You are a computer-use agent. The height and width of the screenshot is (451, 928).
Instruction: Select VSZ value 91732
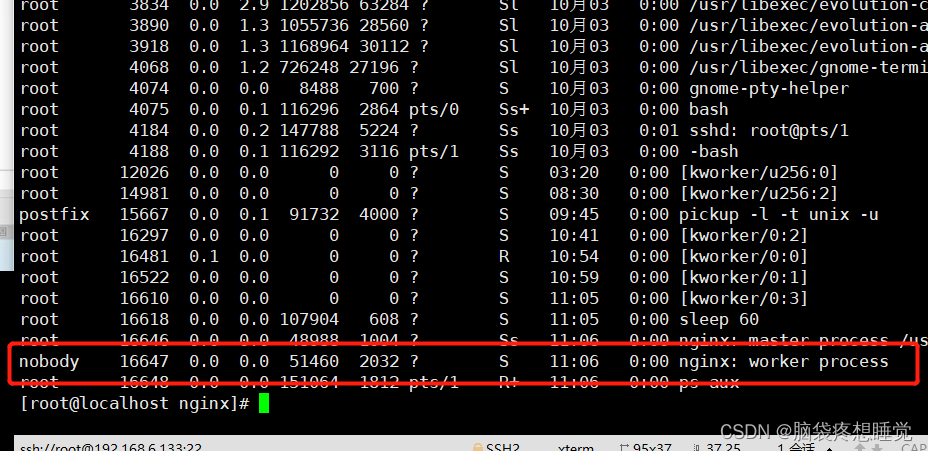pyautogui.click(x=314, y=214)
